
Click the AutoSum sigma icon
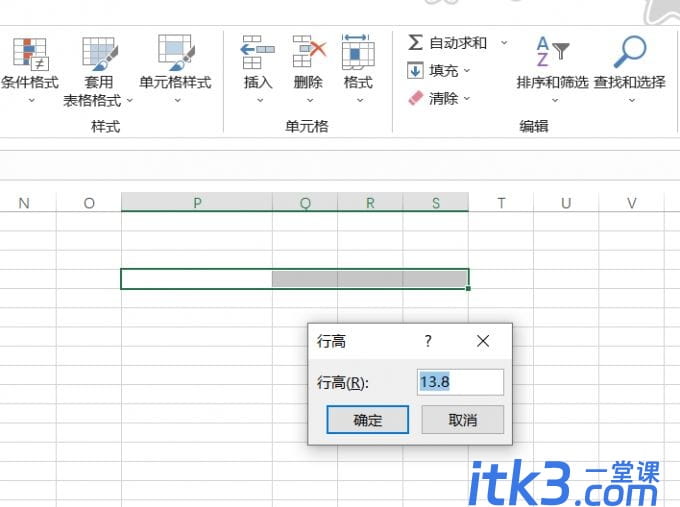click(x=415, y=43)
